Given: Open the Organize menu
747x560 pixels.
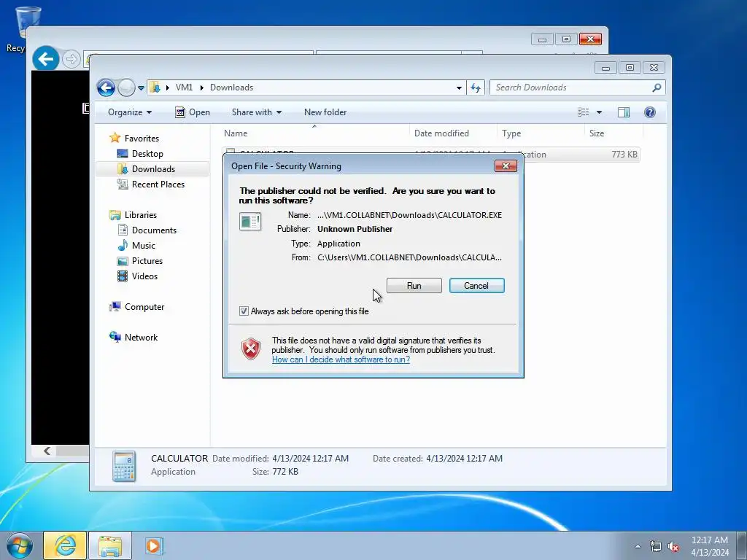Looking at the screenshot, I should tap(130, 112).
